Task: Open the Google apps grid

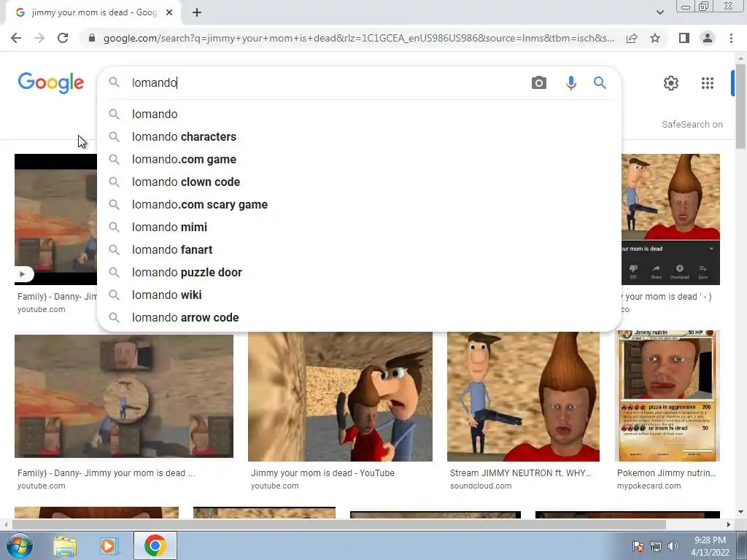Action: [708, 83]
